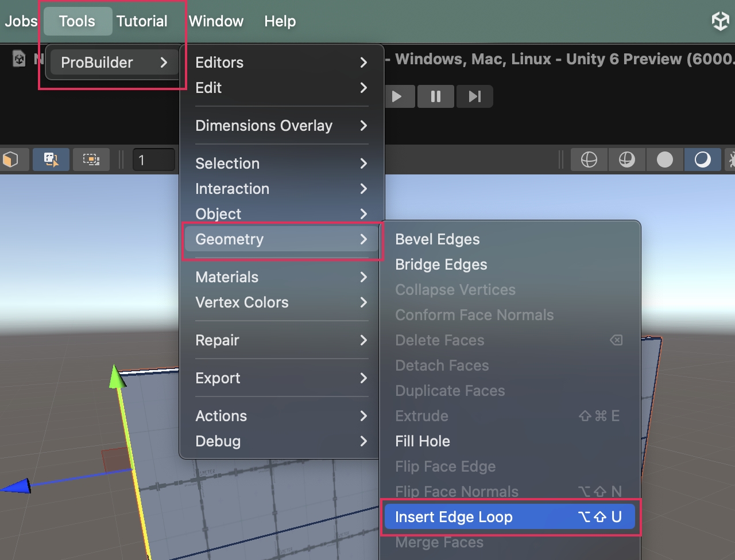Select the Flip Face Edge entry
735x560 pixels.
coord(509,466)
